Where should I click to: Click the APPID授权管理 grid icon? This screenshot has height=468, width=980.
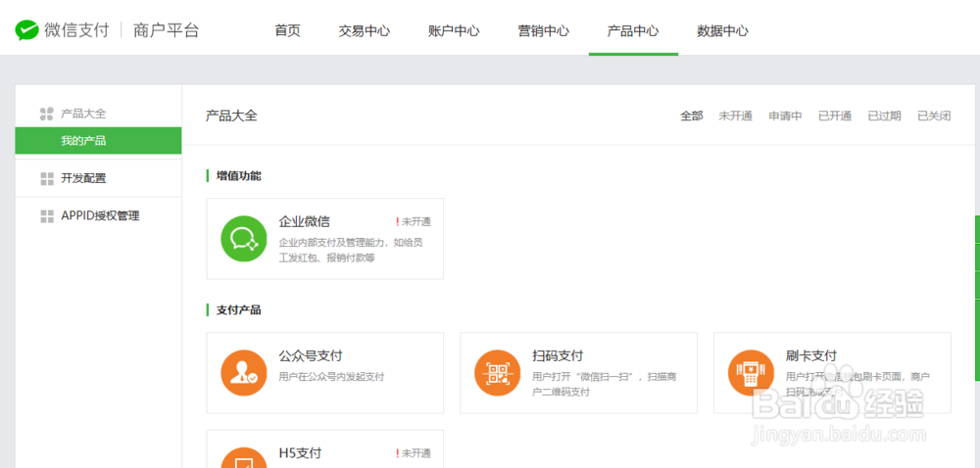click(x=47, y=216)
